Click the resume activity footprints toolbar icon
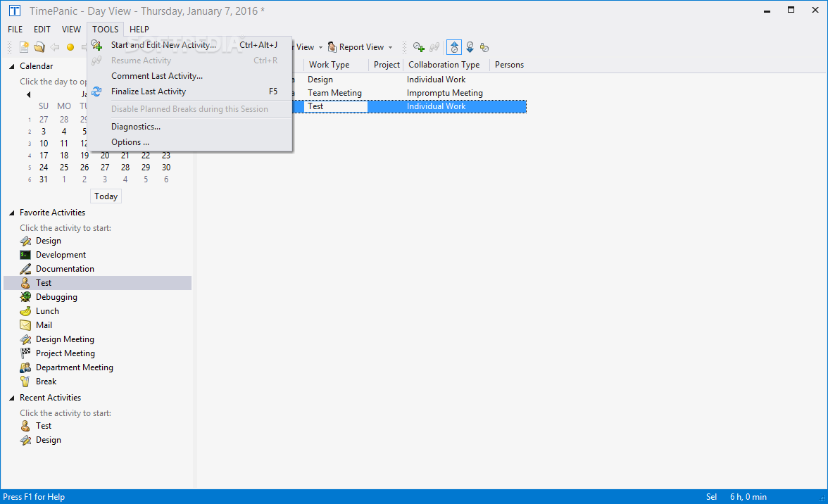The width and height of the screenshot is (828, 504). tap(434, 47)
